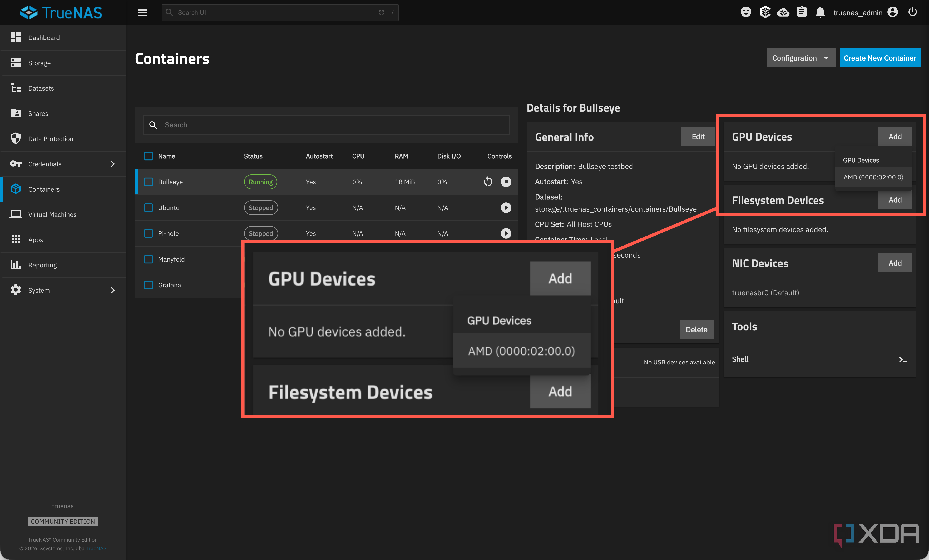Screen dimensions: 929x560
Task: Choose AMD (0000:02:00.0) from GPU menu
Action: (x=873, y=177)
